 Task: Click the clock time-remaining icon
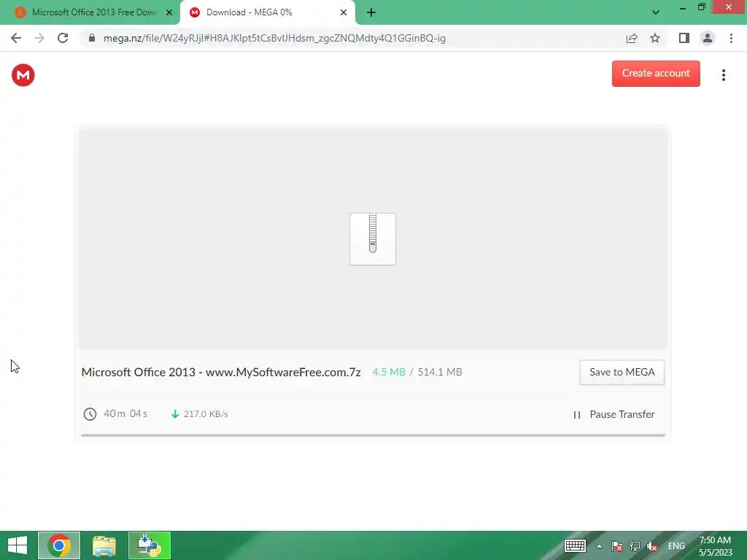pos(90,414)
